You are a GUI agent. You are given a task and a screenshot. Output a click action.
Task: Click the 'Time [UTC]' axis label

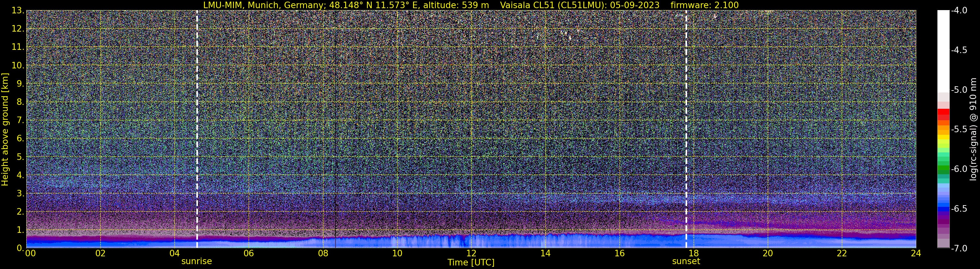coord(471,262)
